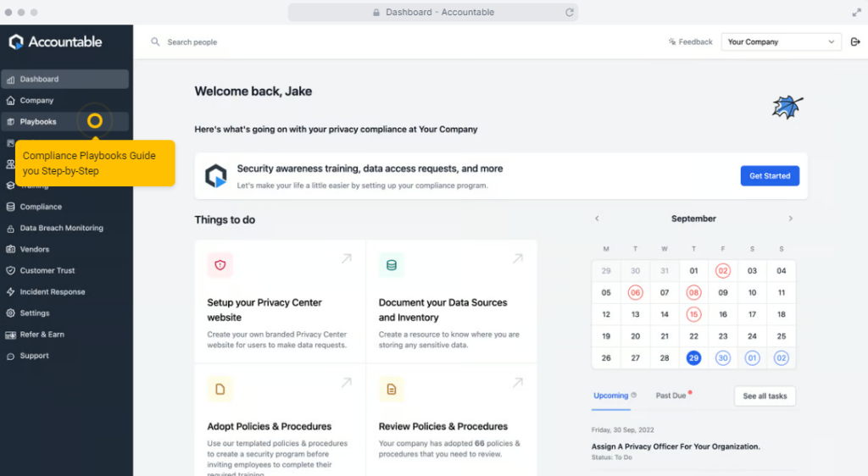Click the Vendors briefcase icon
This screenshot has width=868, height=476.
click(10, 249)
